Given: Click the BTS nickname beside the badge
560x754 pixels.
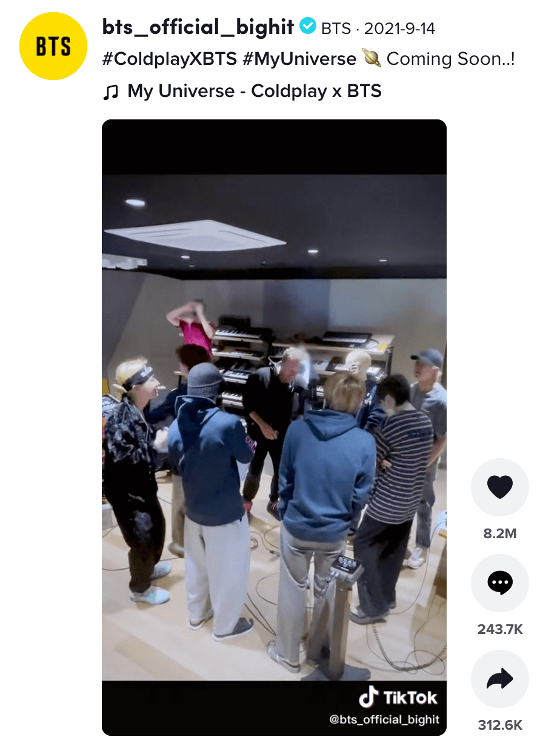Looking at the screenshot, I should 335,28.
